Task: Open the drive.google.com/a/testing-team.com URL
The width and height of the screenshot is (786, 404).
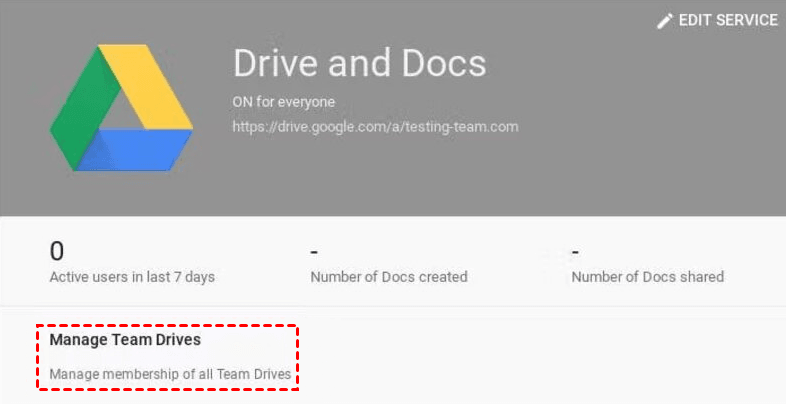Action: [x=375, y=127]
